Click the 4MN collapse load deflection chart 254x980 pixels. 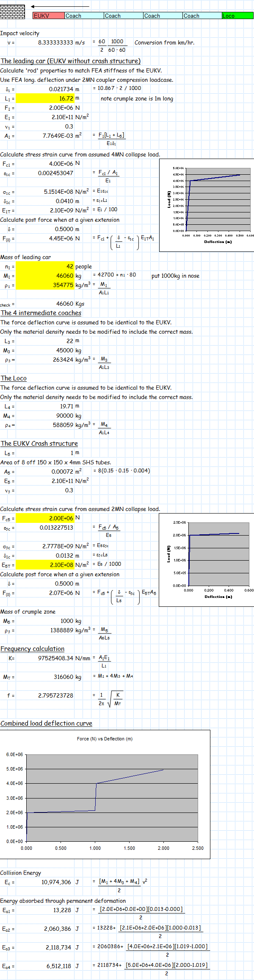click(207, 205)
